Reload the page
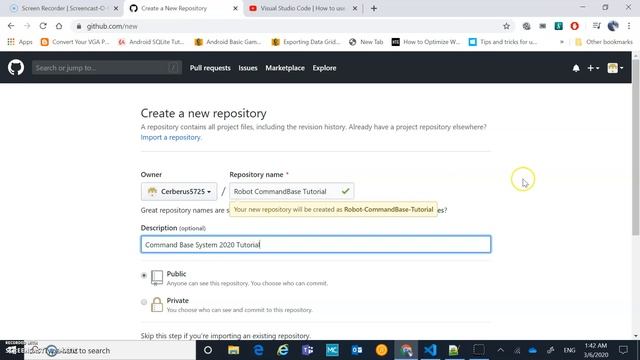 [x=43, y=26]
